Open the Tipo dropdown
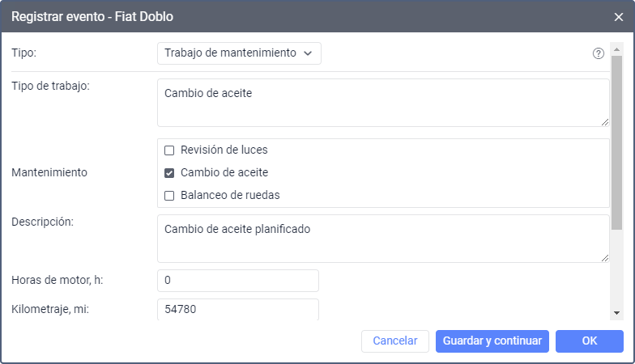This screenshot has width=635, height=364. 239,53
